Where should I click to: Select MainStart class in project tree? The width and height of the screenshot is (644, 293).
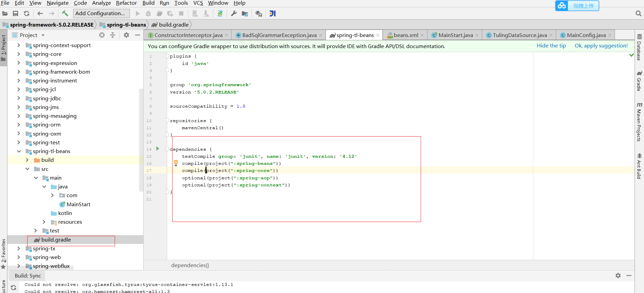[78, 204]
